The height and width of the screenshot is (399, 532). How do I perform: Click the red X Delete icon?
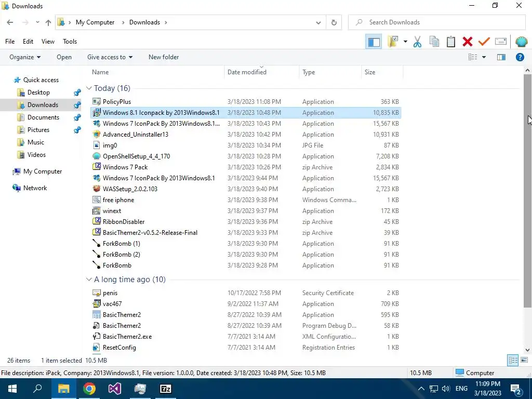tap(467, 42)
